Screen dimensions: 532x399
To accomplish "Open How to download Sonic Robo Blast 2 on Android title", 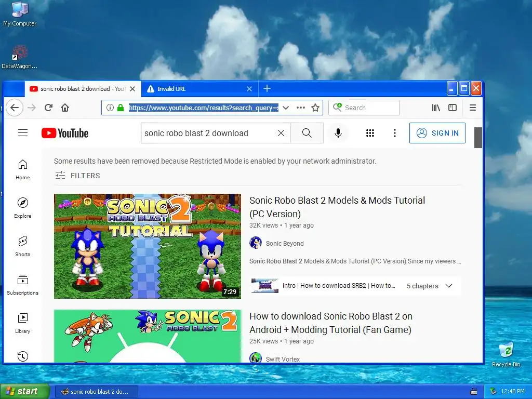I will pos(331,323).
